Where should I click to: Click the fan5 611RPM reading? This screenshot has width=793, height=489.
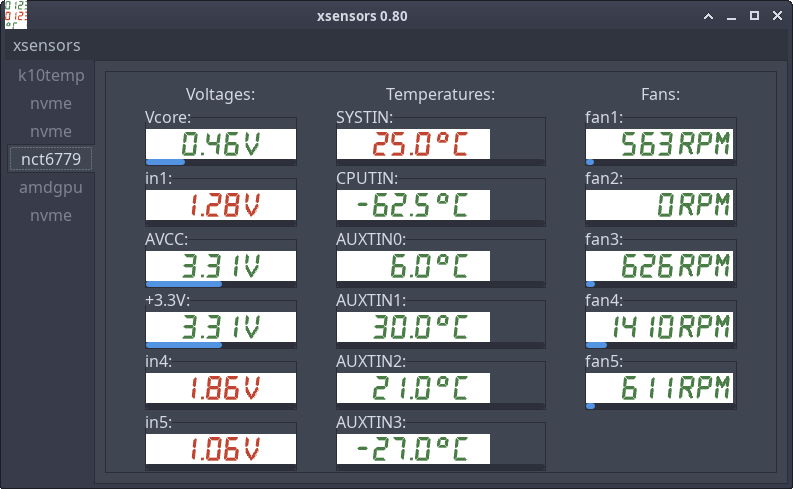[x=659, y=388]
